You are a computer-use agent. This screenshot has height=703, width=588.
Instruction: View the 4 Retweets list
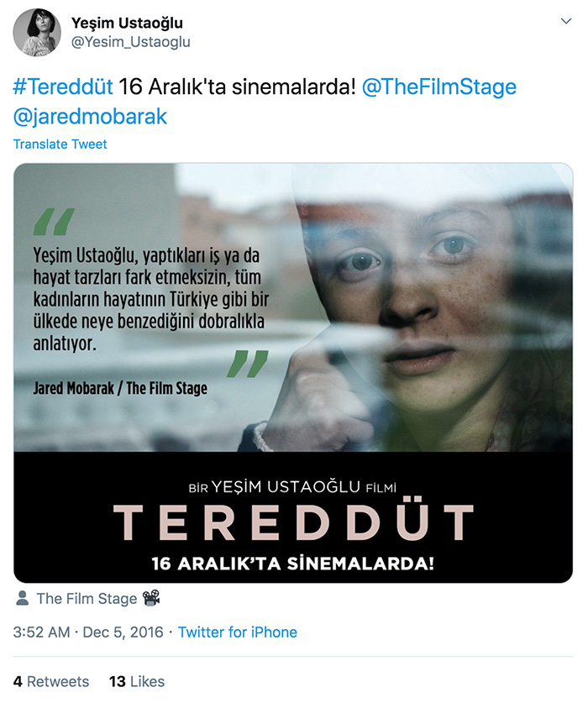[x=51, y=681]
